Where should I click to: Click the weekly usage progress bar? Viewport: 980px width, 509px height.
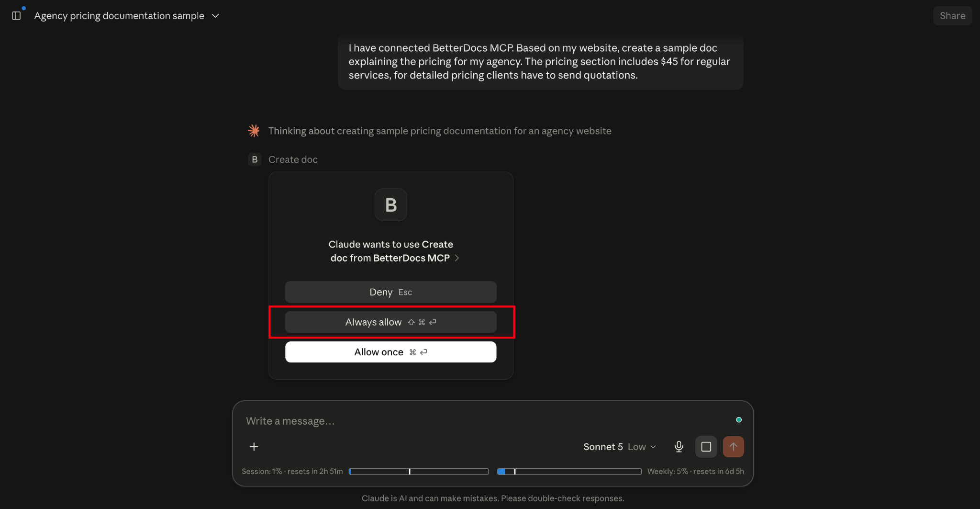tap(569, 472)
